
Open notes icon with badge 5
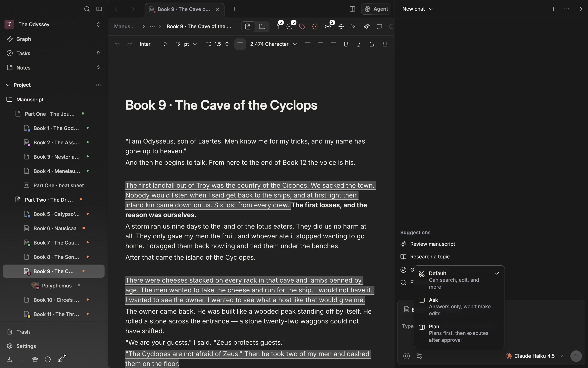tap(276, 27)
